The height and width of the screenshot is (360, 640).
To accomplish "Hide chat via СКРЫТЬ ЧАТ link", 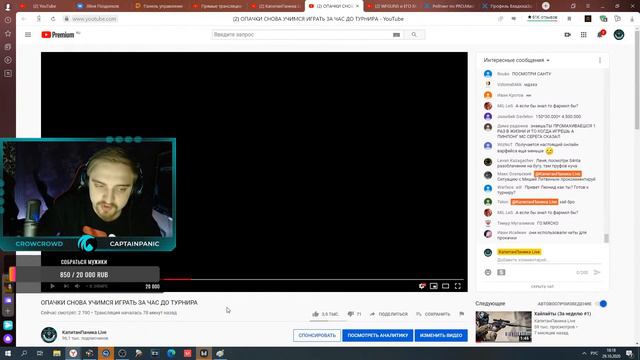I will click(x=542, y=287).
